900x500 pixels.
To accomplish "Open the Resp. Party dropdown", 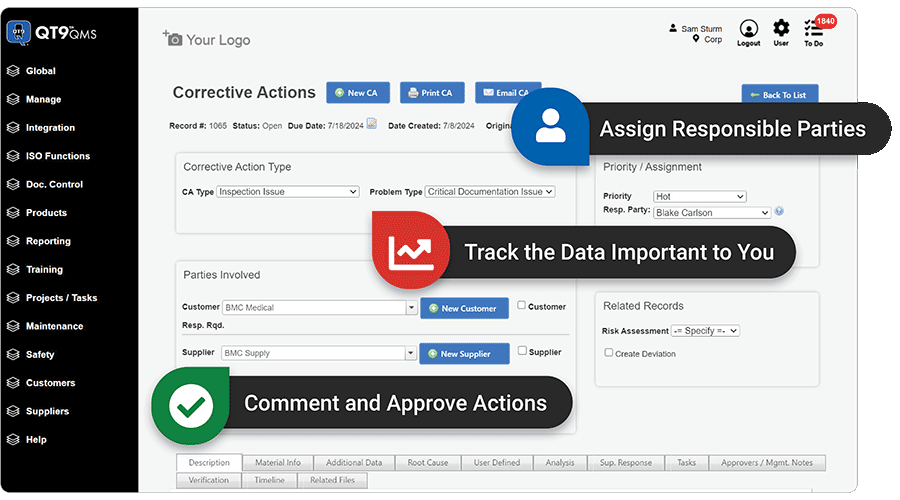I will coord(712,212).
